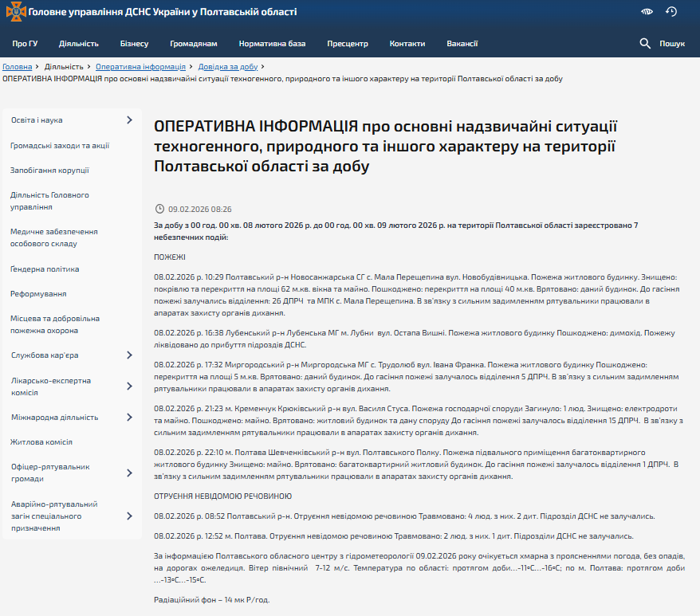Click the search magnifier icon
Screen dimensions: 700x616
point(645,44)
